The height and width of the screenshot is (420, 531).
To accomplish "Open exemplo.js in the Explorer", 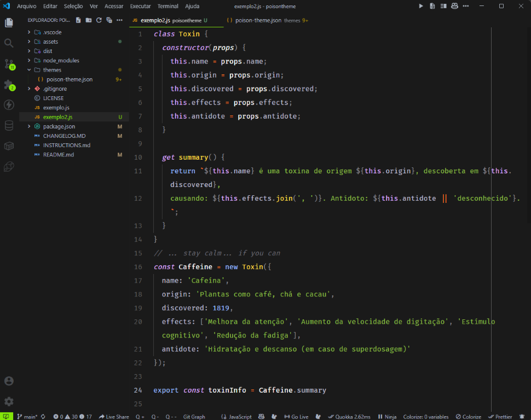I will tap(56, 108).
